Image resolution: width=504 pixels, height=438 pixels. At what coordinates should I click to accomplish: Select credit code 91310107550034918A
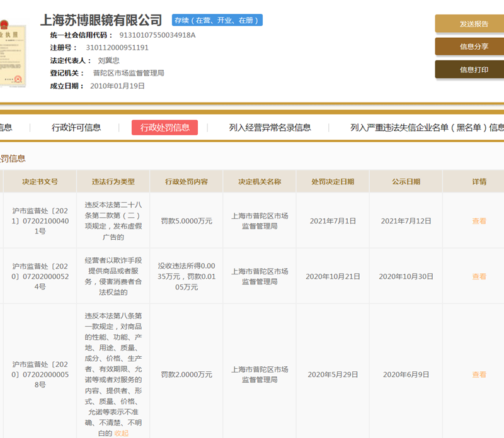pyautogui.click(x=157, y=35)
